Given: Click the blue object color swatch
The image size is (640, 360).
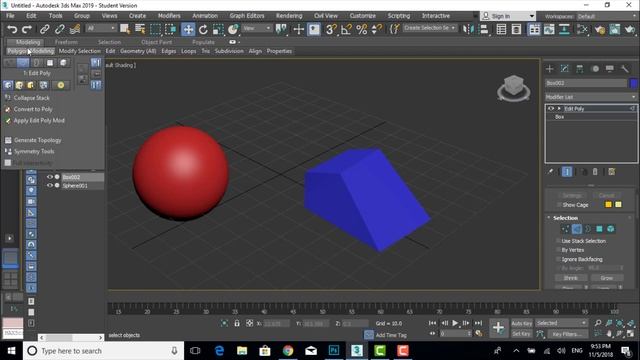Looking at the screenshot, I should click(x=633, y=83).
